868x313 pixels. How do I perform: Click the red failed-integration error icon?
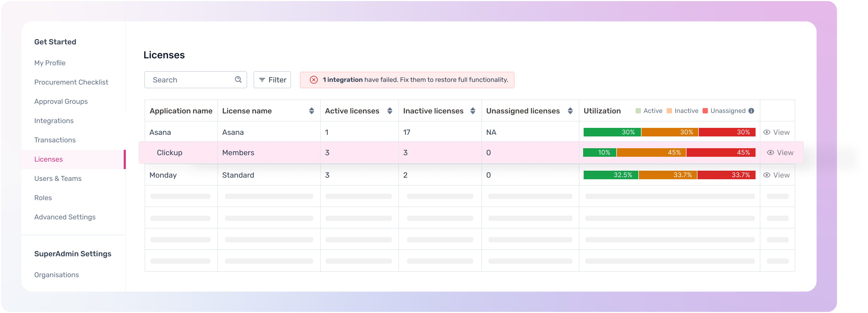click(313, 80)
